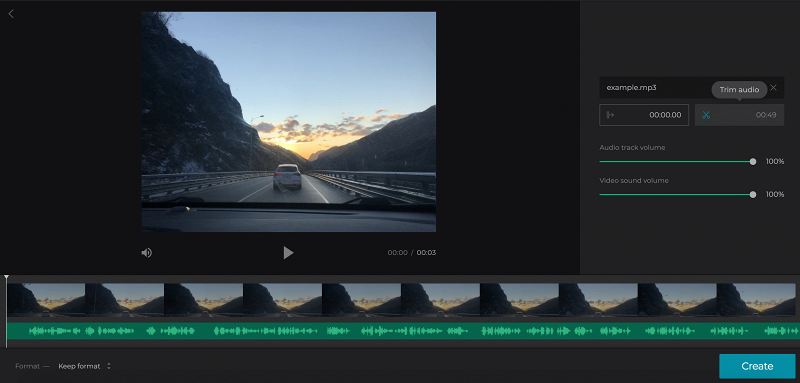Click the Audio track volume label

click(632, 147)
